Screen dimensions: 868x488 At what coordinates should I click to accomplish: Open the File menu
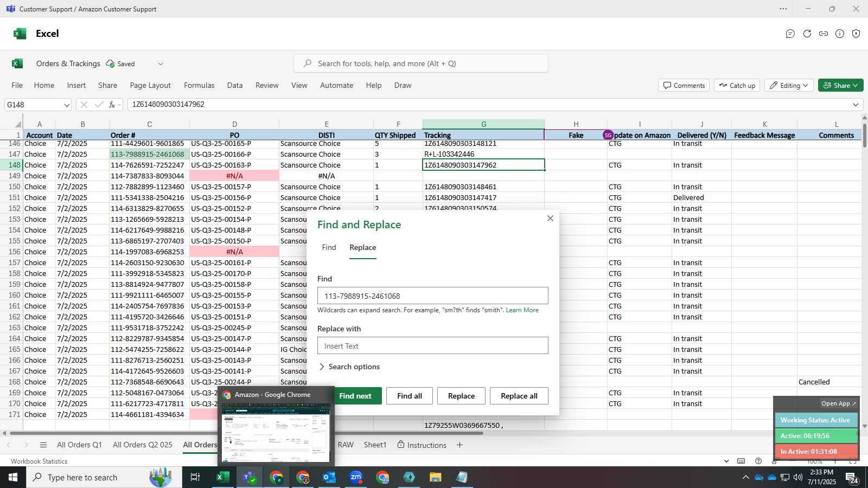coord(17,85)
